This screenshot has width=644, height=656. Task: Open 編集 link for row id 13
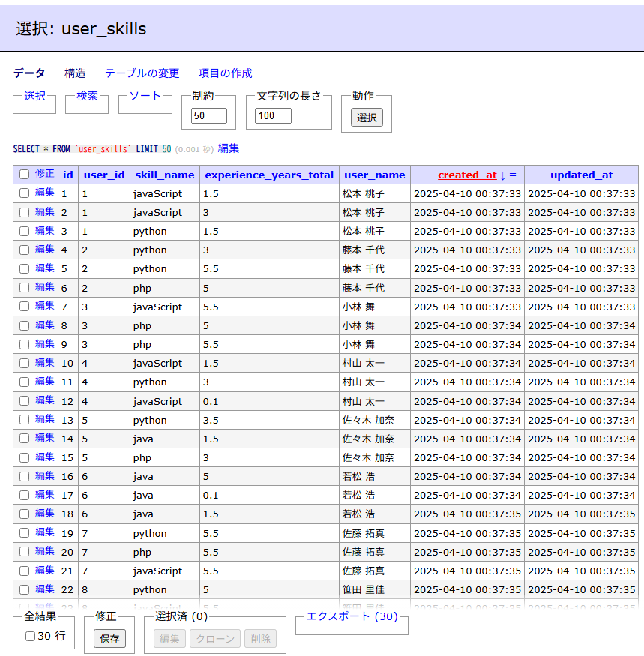[x=45, y=419]
